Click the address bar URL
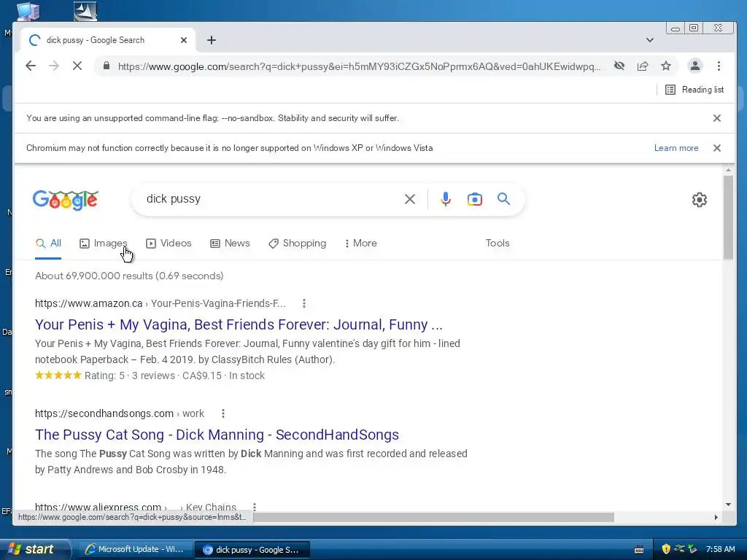 pos(359,66)
